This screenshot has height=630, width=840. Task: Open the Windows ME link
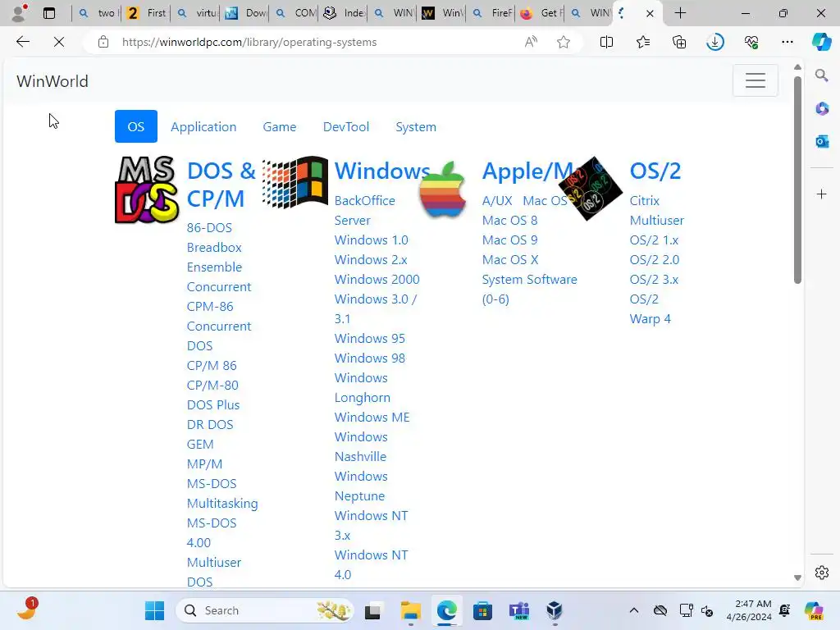(x=372, y=418)
